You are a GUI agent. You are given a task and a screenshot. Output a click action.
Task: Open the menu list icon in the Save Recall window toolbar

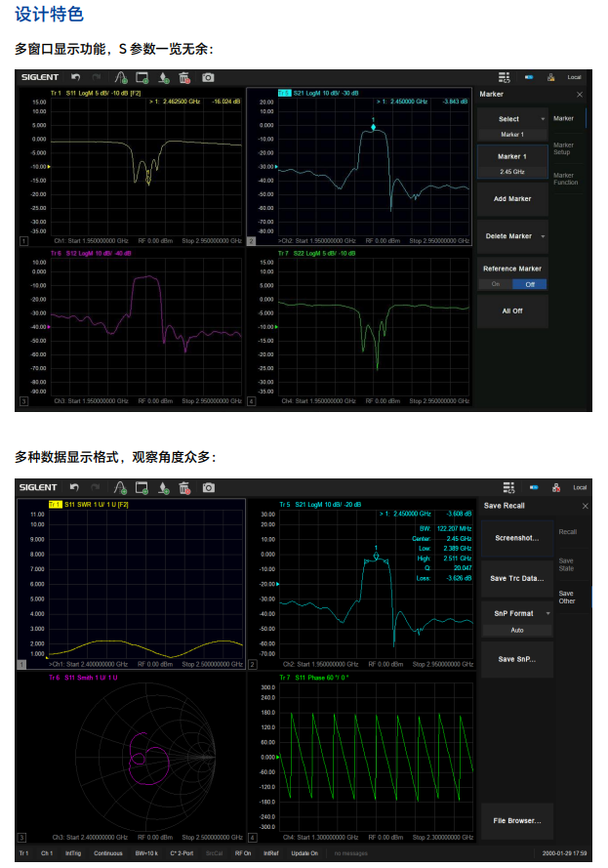[507, 487]
